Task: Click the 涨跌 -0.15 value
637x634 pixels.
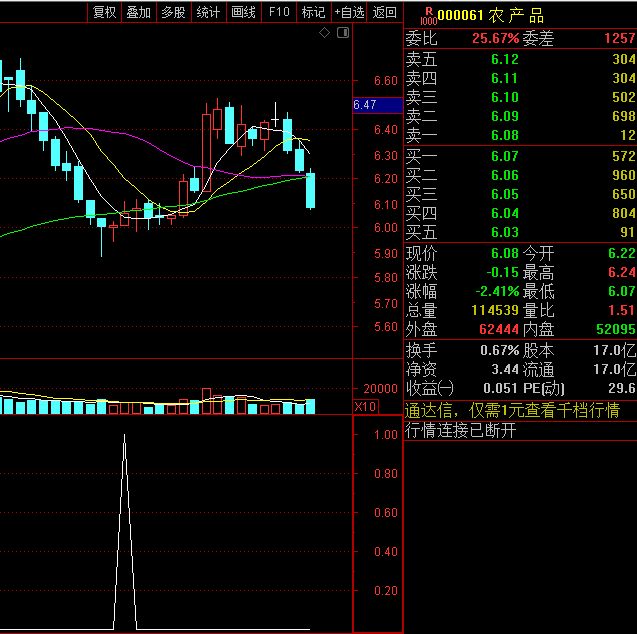Action: (503, 272)
